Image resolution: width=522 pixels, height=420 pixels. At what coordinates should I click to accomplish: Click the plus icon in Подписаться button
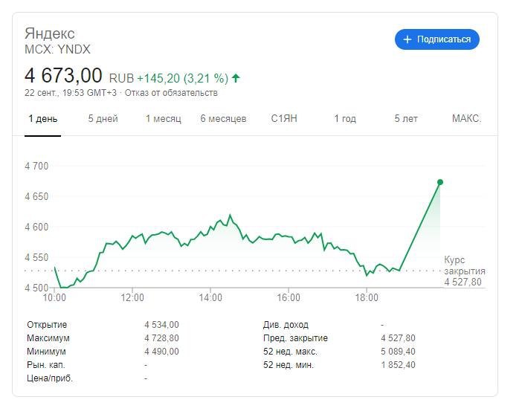click(407, 39)
